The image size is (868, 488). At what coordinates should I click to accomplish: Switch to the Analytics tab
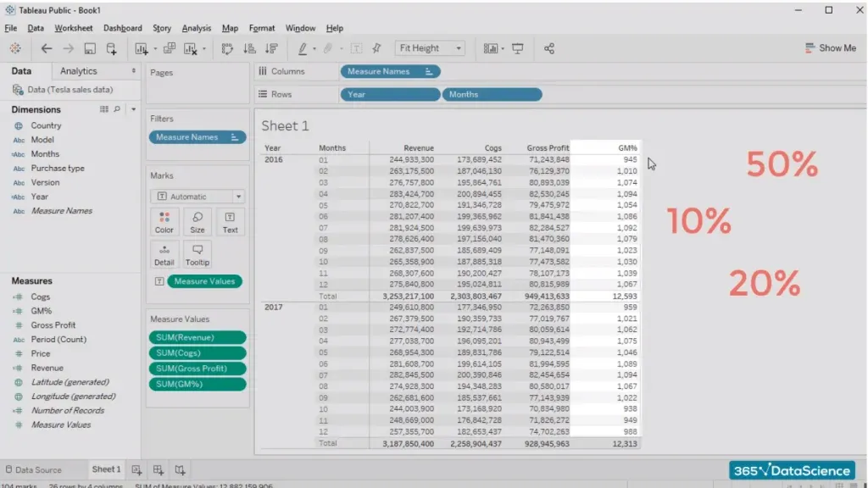pyautogui.click(x=79, y=71)
